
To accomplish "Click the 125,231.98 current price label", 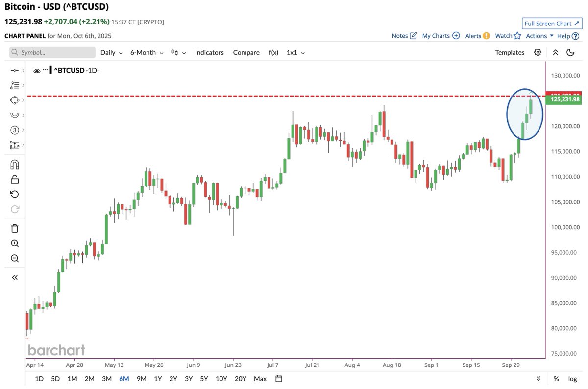I will [x=565, y=99].
